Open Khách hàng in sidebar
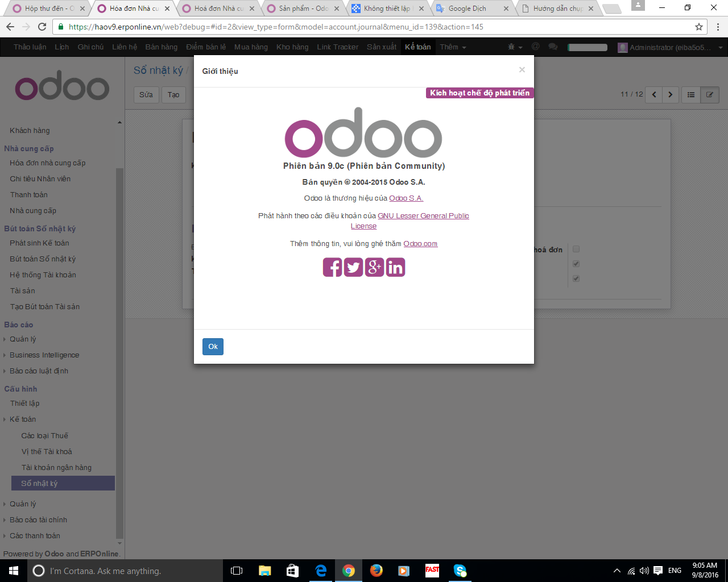The height and width of the screenshot is (582, 728). (x=30, y=131)
